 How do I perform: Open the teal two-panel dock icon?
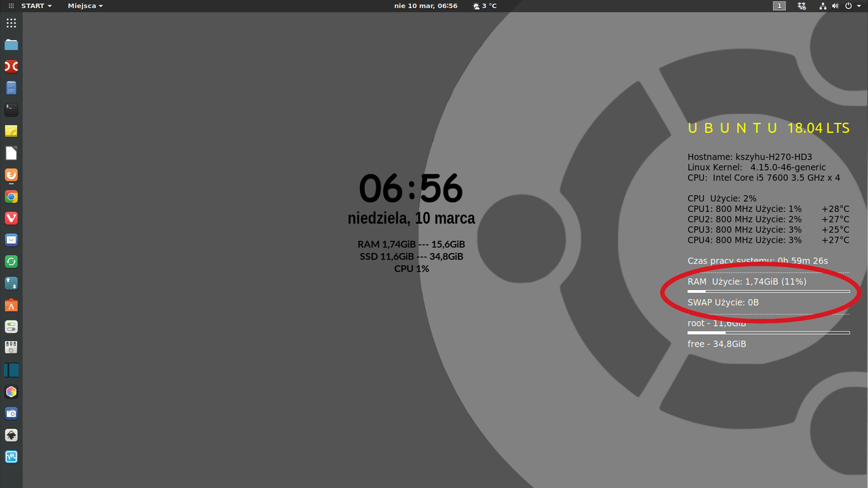(x=11, y=370)
